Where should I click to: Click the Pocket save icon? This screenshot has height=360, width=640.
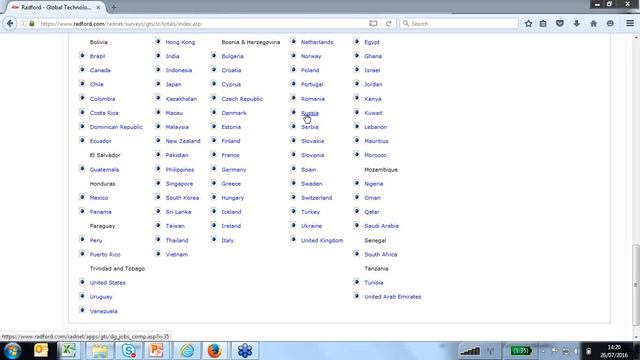(560, 24)
